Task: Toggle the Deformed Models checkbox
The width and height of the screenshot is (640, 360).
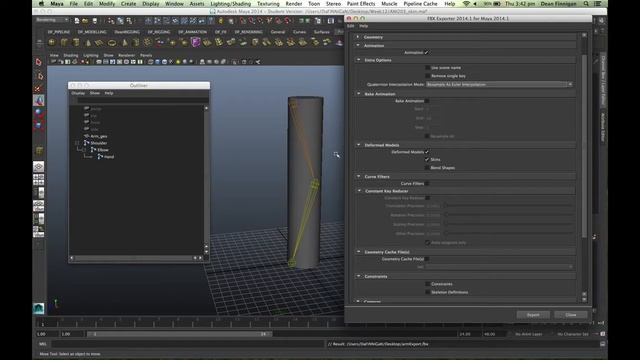Action: 427,152
